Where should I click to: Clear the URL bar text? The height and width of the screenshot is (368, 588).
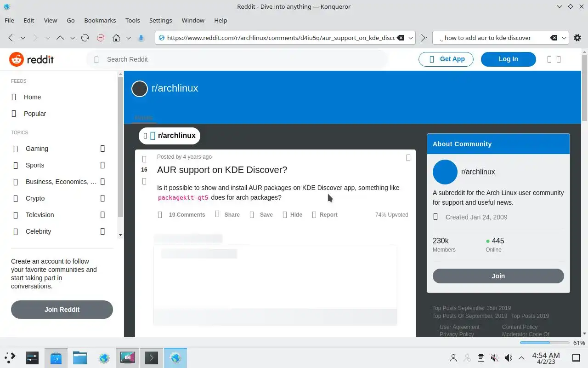[x=400, y=38]
